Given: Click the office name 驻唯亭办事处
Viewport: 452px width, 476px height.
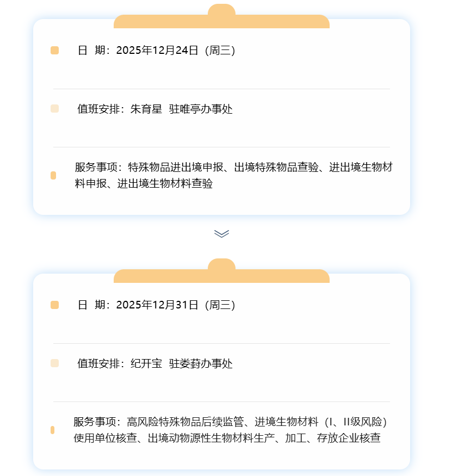Looking at the screenshot, I should click(201, 109).
